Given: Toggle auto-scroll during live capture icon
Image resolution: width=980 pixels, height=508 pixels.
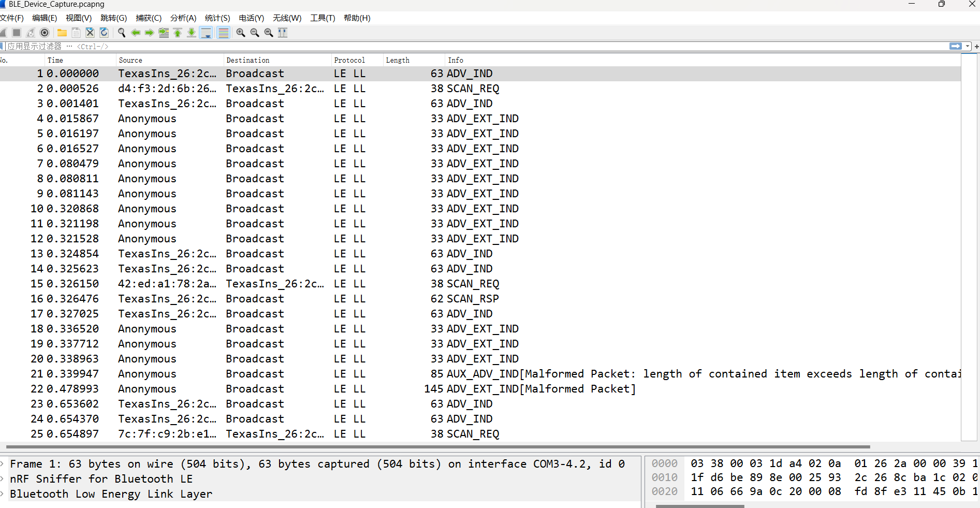Looking at the screenshot, I should pyautogui.click(x=206, y=33).
